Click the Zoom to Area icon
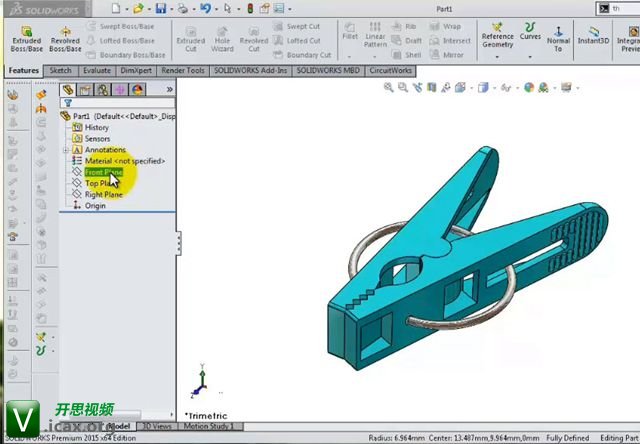The width and height of the screenshot is (640, 444). (x=403, y=87)
